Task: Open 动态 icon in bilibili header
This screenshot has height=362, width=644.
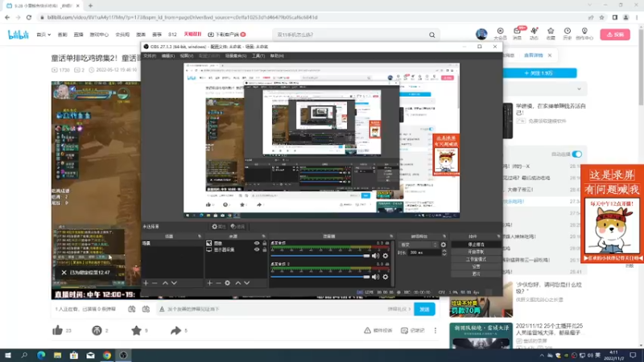Action: (534, 34)
